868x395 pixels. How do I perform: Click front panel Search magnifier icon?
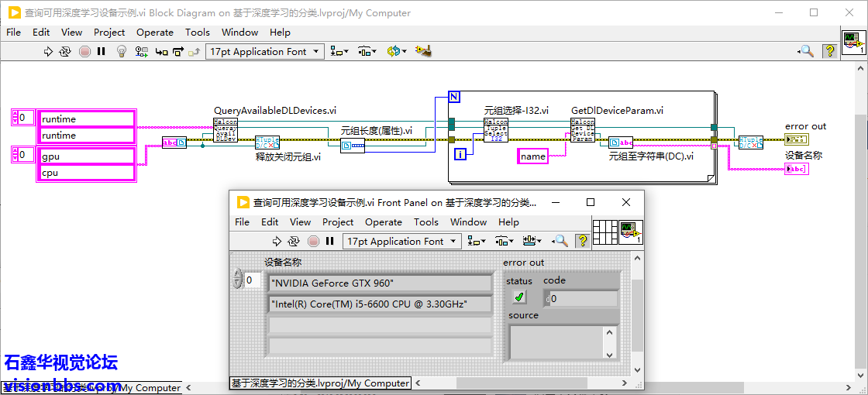(560, 241)
